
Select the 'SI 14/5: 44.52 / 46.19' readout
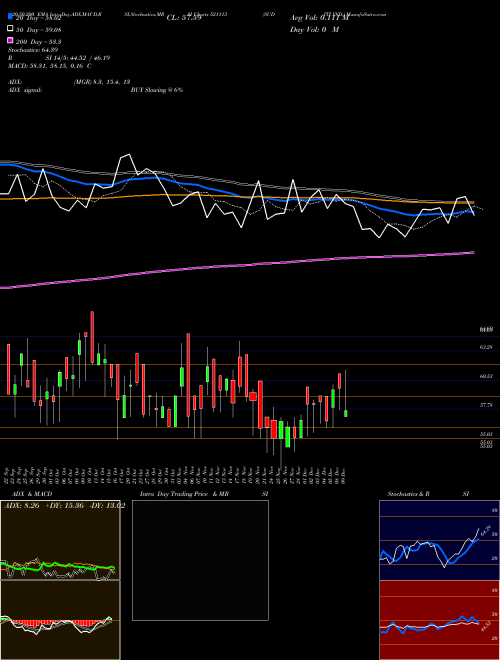(77, 58)
